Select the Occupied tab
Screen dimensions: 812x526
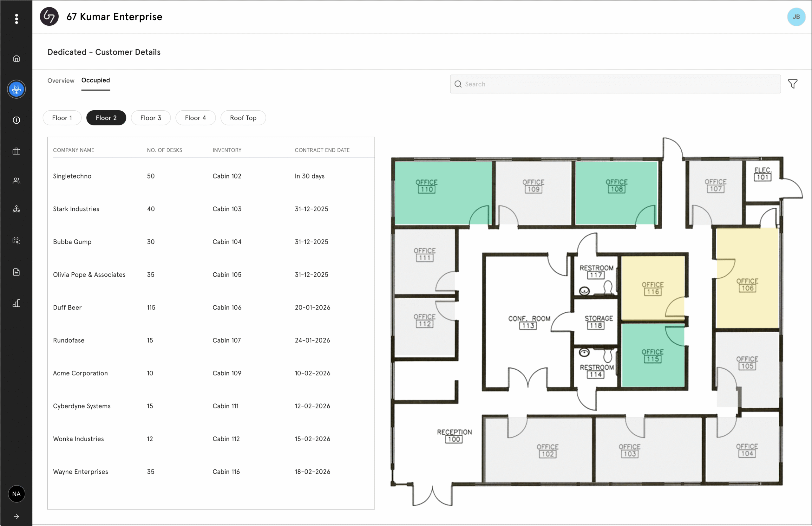[95, 80]
